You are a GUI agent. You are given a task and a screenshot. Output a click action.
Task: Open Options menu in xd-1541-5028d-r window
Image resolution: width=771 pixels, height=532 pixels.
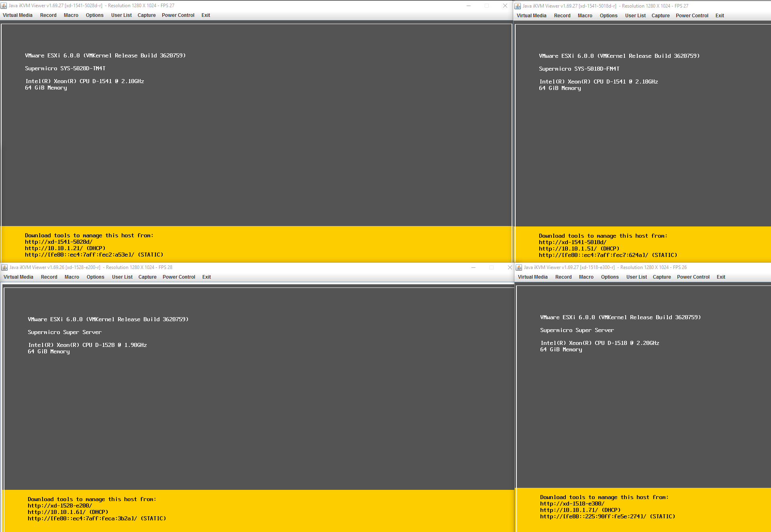[95, 15]
